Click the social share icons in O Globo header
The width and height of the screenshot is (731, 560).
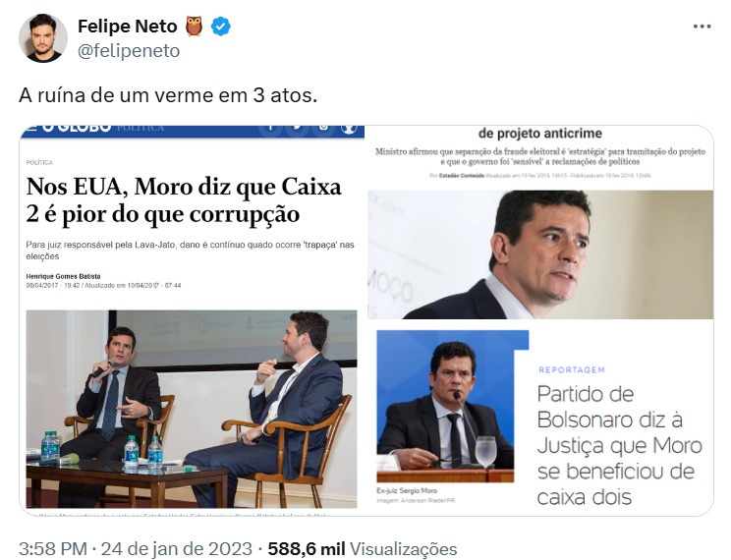(x=308, y=128)
